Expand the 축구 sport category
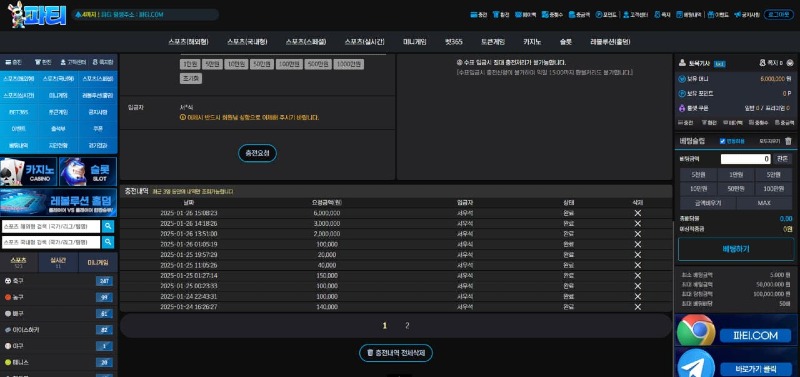 [59, 281]
